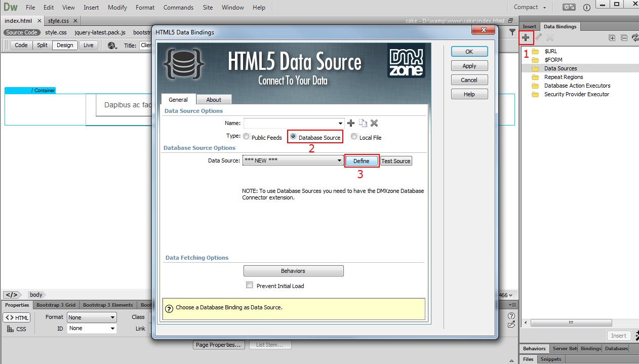Click the globe preview icon in document toolbar
Image resolution: width=639 pixels, height=364 pixels.
tap(112, 45)
